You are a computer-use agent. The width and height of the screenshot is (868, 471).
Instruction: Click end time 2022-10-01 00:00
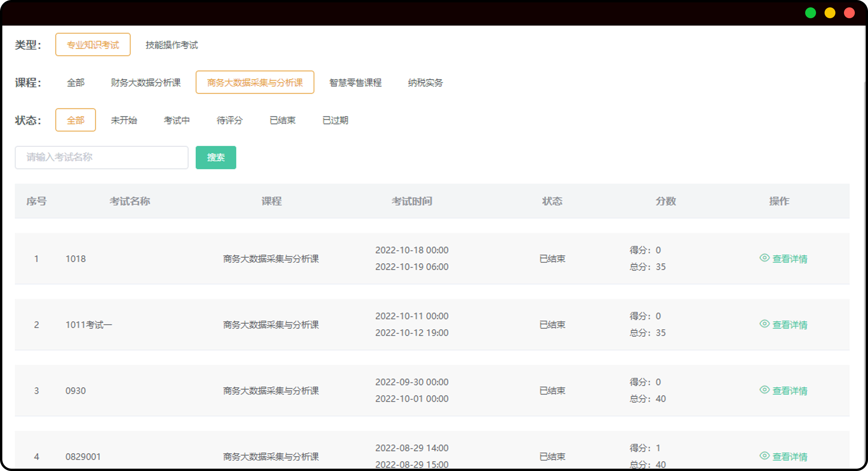412,399
